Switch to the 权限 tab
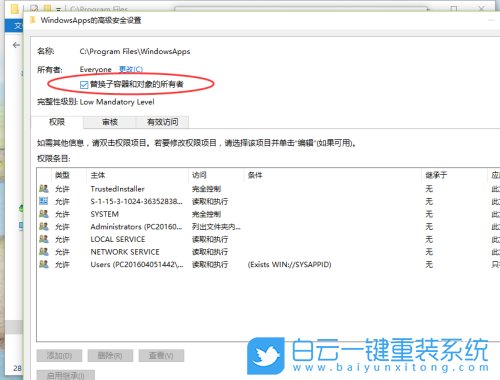The image size is (500, 380). [x=57, y=122]
